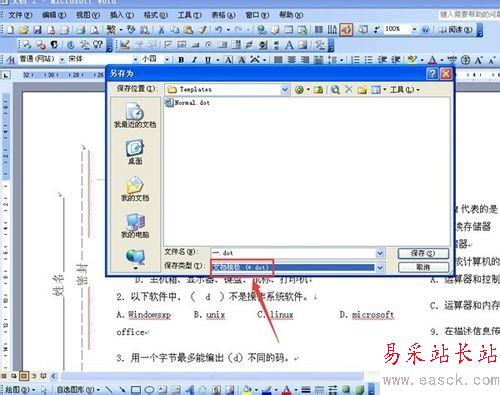This screenshot has height=395, width=500.
Task: Click the Save button in dialog
Action: [x=423, y=253]
